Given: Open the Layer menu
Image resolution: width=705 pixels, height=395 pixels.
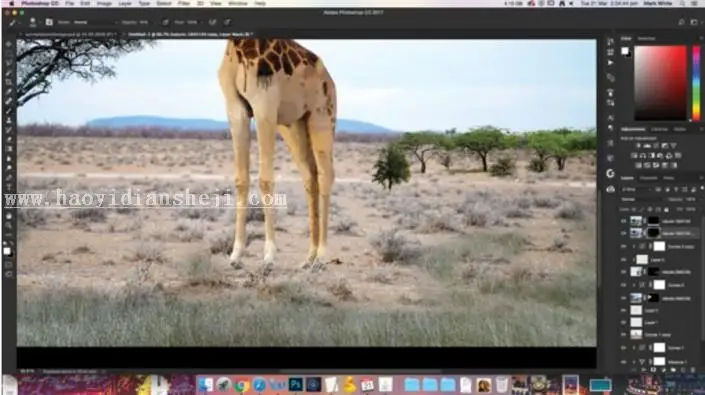Looking at the screenshot, I should (125, 3).
